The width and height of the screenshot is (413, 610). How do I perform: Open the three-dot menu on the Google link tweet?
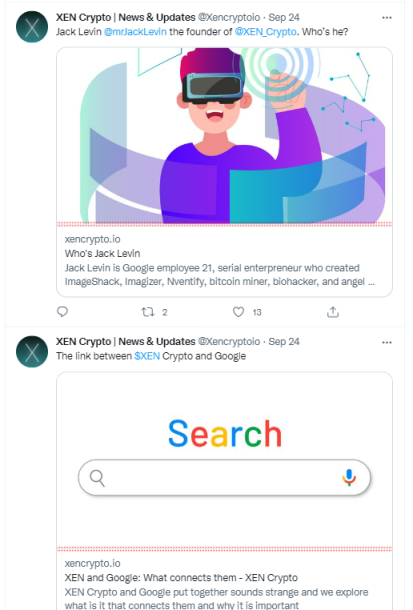tap(387, 342)
